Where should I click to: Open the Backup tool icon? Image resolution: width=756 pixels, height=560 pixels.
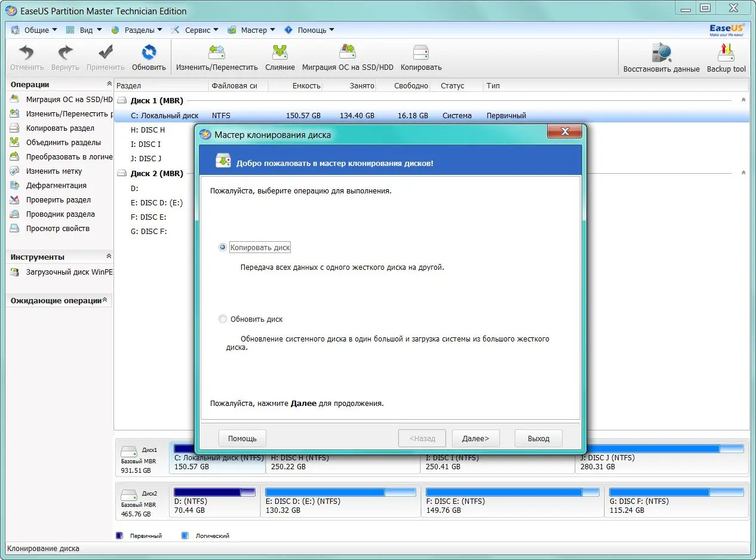tap(726, 53)
